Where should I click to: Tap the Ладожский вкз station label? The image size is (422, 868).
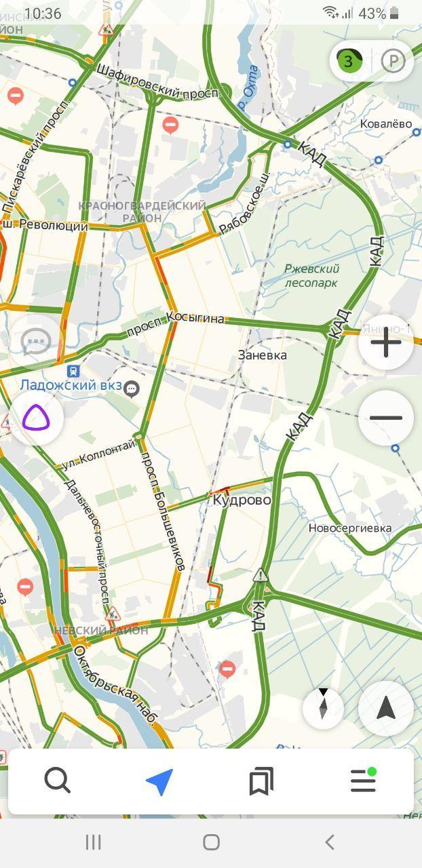tap(70, 384)
